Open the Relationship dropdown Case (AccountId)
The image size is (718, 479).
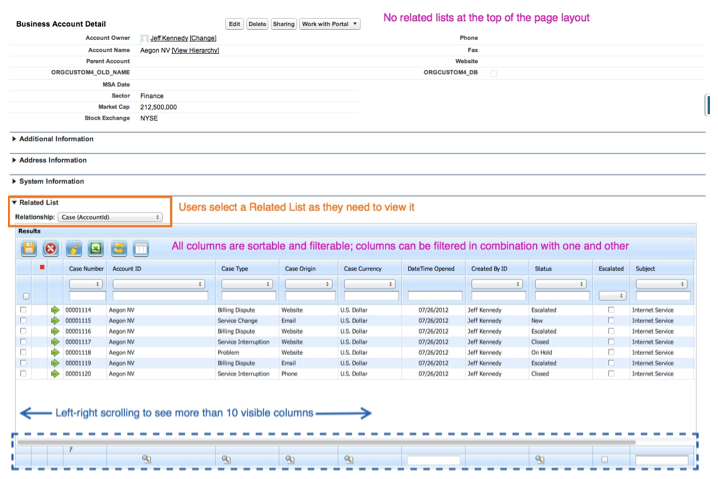point(110,216)
